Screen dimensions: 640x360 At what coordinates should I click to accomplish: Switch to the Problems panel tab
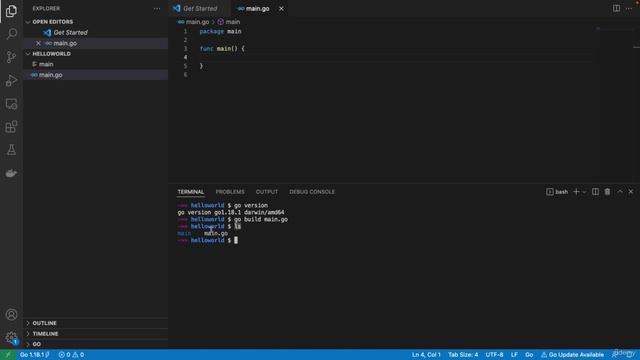tap(230, 192)
